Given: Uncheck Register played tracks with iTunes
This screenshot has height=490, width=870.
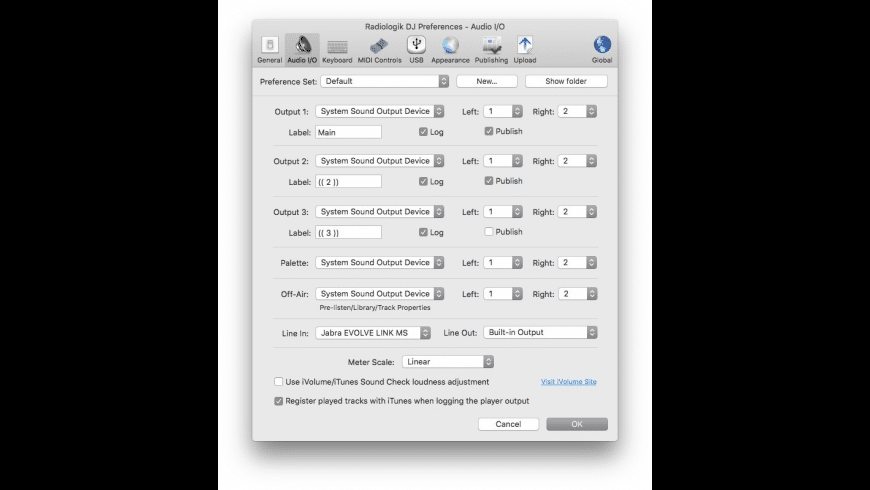Looking at the screenshot, I should (279, 401).
